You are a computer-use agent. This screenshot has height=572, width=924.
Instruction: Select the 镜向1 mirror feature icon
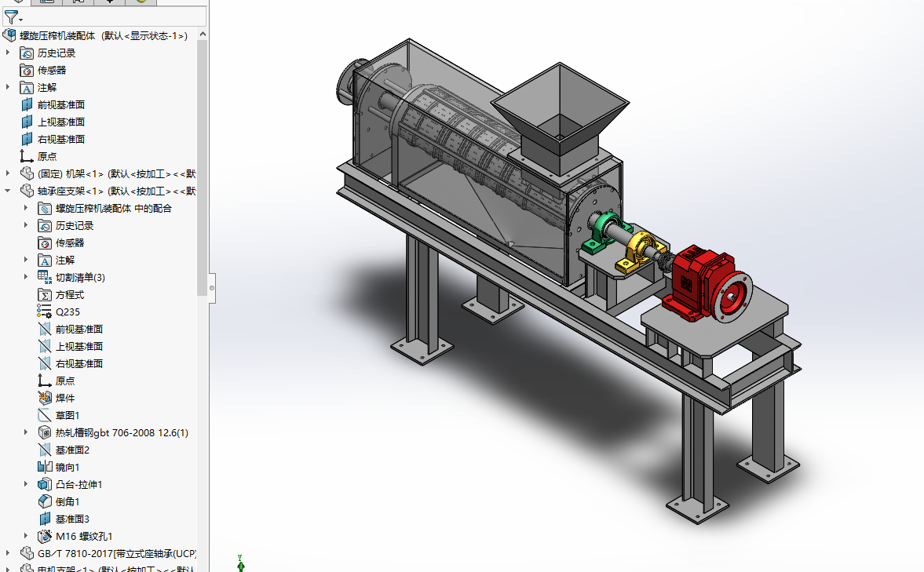click(x=45, y=467)
